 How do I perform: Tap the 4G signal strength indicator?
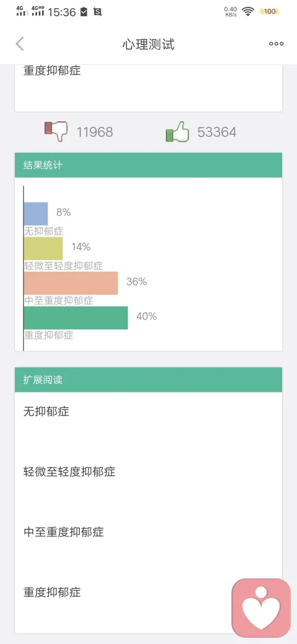(x=22, y=11)
